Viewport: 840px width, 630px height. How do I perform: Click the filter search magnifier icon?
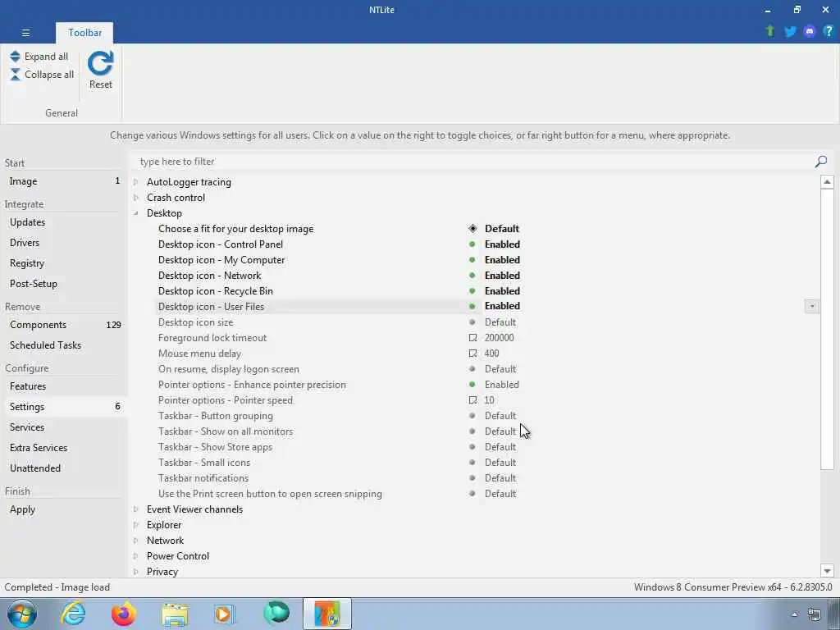[820, 162]
